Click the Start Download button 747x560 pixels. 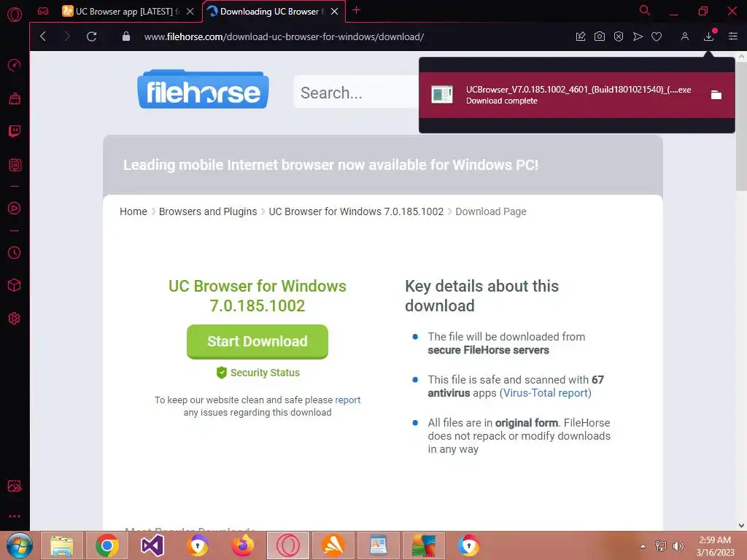pos(258,341)
